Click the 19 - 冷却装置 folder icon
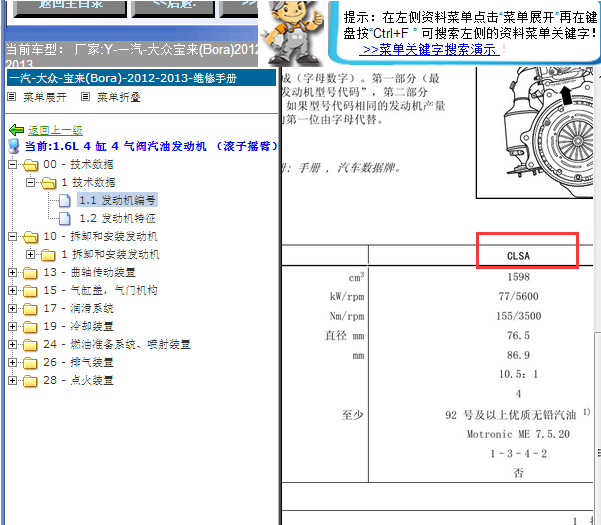Image resolution: width=601 pixels, height=525 pixels. click(30, 327)
